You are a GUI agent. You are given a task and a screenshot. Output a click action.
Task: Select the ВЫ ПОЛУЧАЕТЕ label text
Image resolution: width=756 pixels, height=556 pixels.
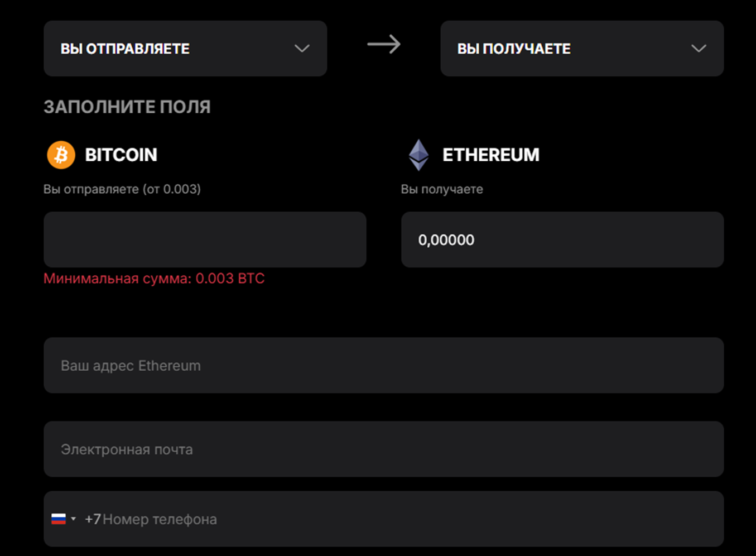(x=513, y=49)
